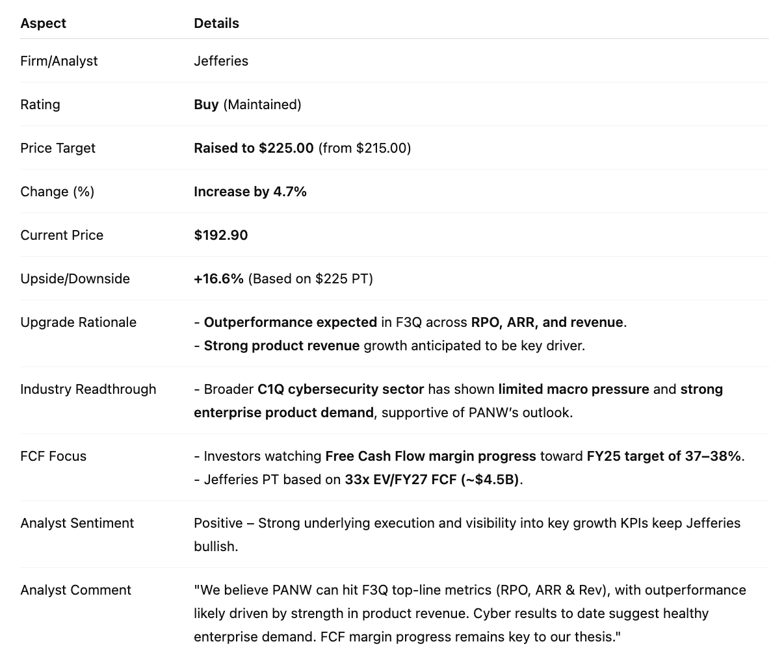Click the Jefferies firm name cell
Viewport: 784px width, 672px height.
[x=221, y=61]
